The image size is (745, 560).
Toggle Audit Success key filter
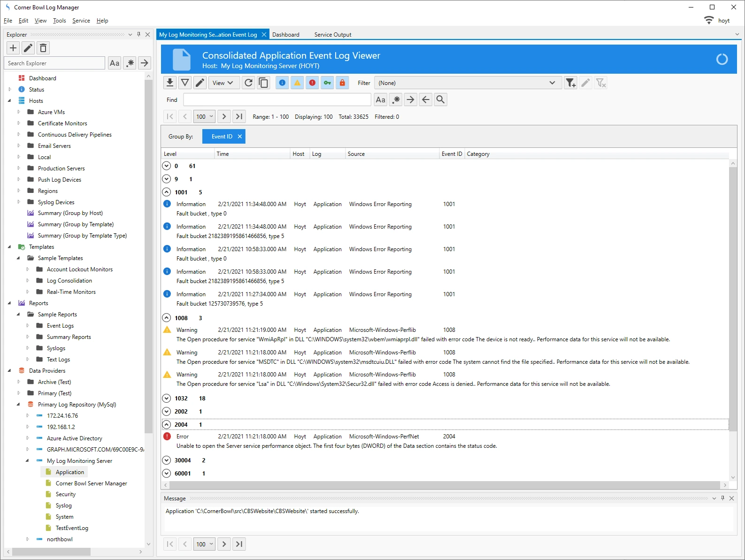(327, 83)
